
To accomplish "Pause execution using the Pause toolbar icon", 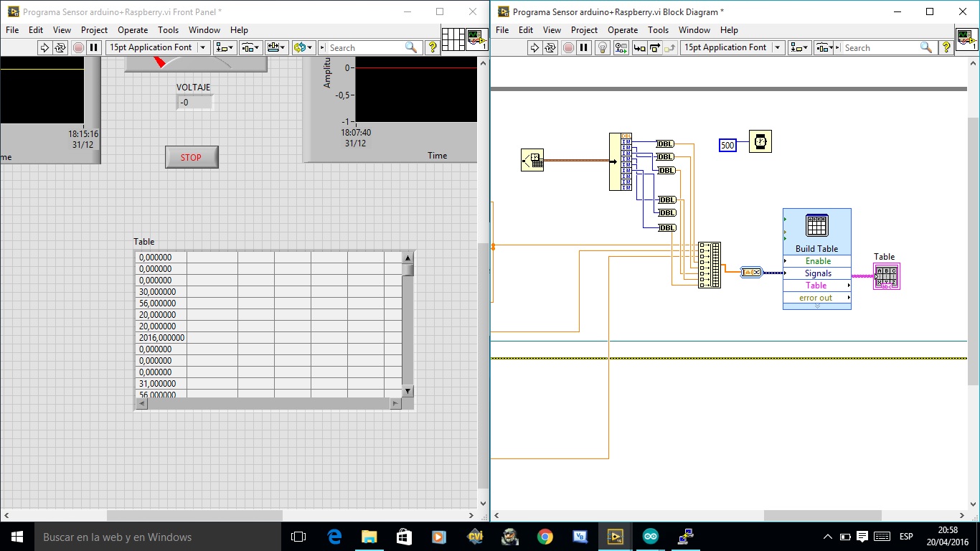I will tap(584, 47).
